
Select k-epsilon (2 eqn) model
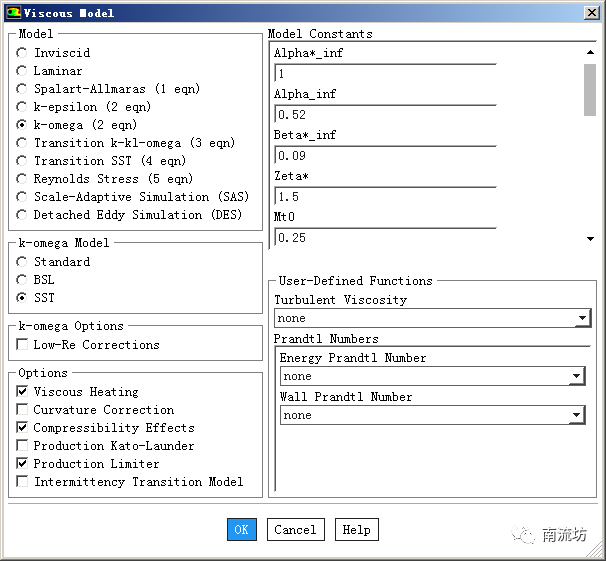[22, 107]
